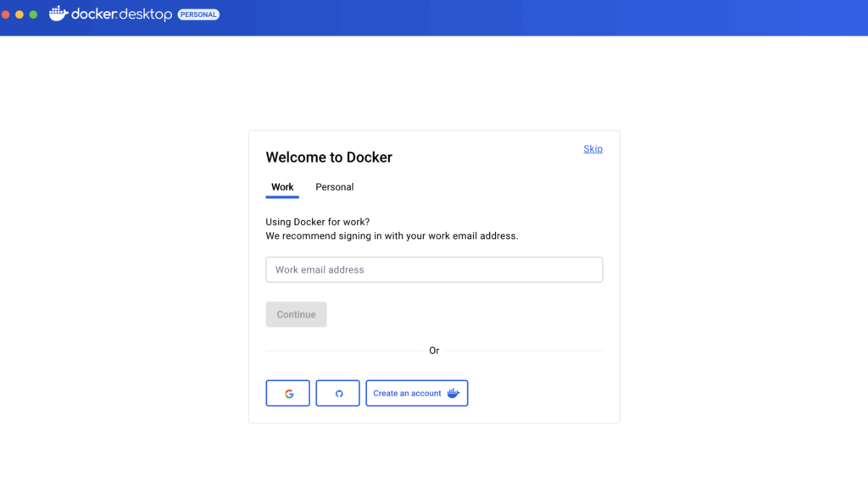Click the Welcome to Docker heading
Image resolution: width=868 pixels, height=481 pixels.
click(329, 157)
